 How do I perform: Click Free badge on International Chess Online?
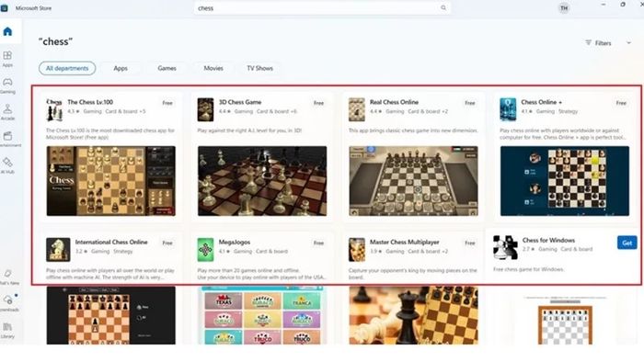(x=167, y=243)
